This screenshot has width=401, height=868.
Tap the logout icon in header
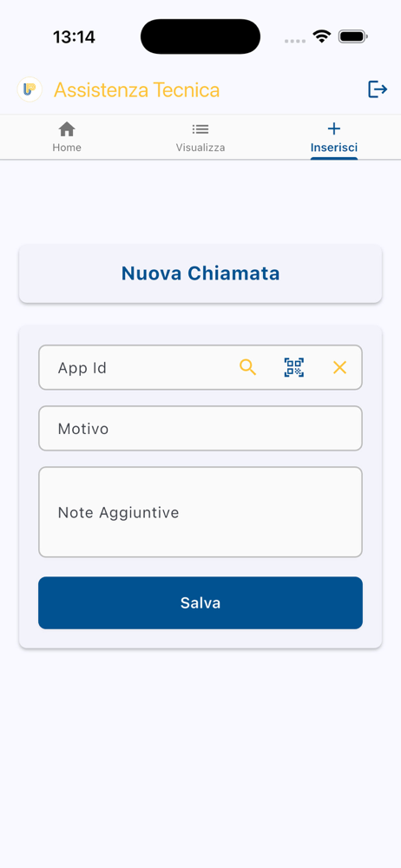378,89
